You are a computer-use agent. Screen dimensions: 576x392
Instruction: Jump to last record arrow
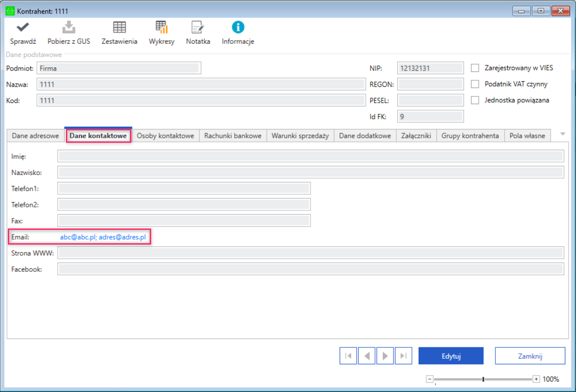[x=403, y=356]
